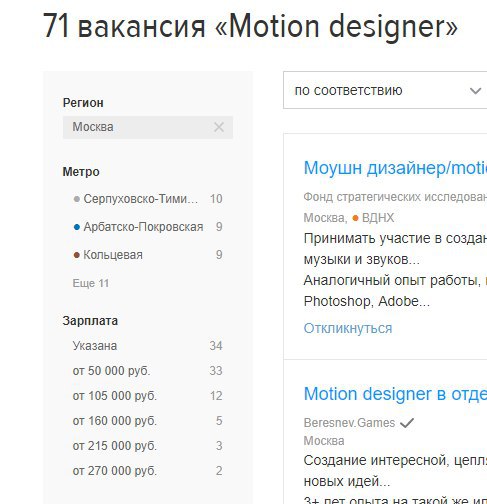
Task: Select salary filter 'от 50 000 руб.'
Action: click(x=111, y=371)
